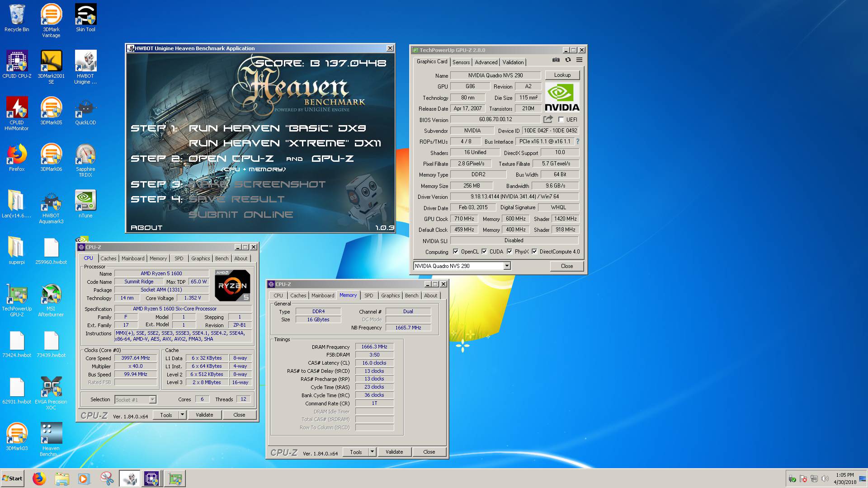
Task: Expand Tools dropdown arrow in CPU-Z Memory window
Action: coord(372,452)
